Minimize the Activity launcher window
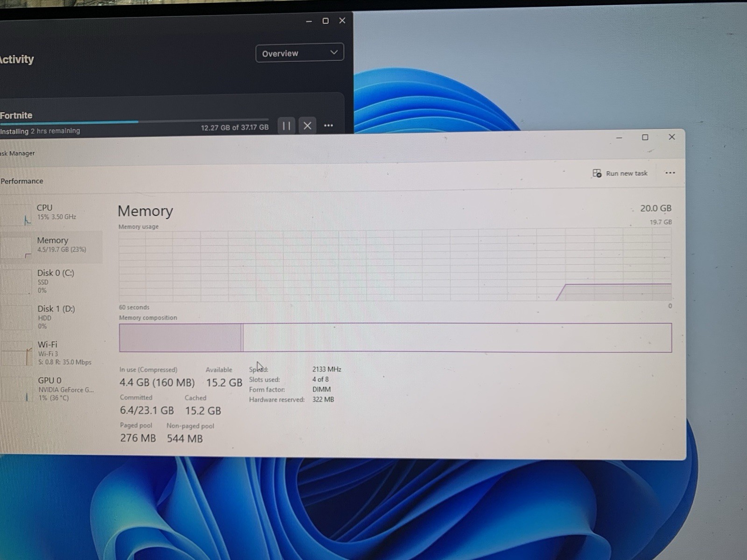Image resolution: width=747 pixels, height=560 pixels. [x=309, y=21]
